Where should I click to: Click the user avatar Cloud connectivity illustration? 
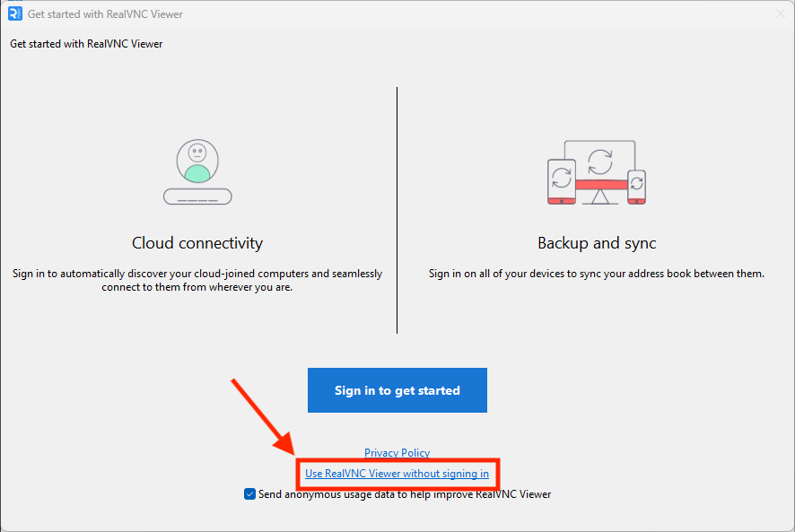point(197,161)
